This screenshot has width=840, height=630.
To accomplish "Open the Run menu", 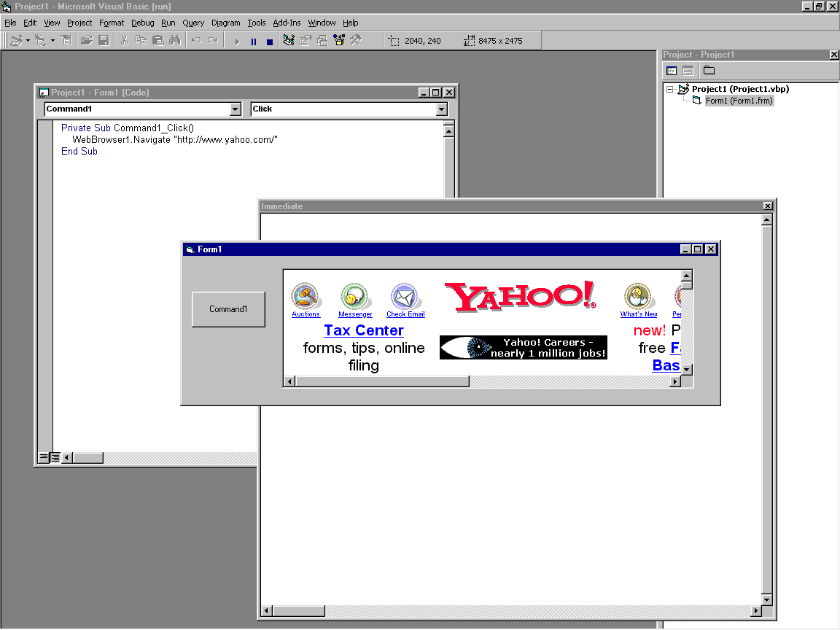I will 168,23.
